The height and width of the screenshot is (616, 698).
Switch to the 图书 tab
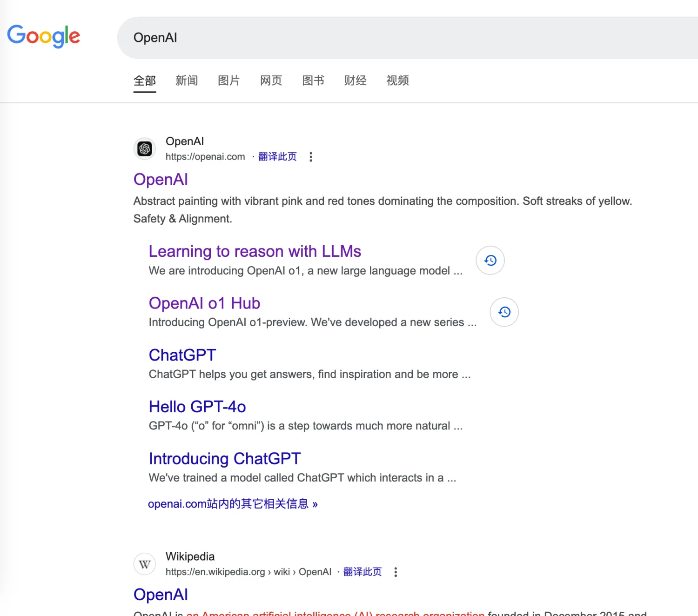point(313,81)
